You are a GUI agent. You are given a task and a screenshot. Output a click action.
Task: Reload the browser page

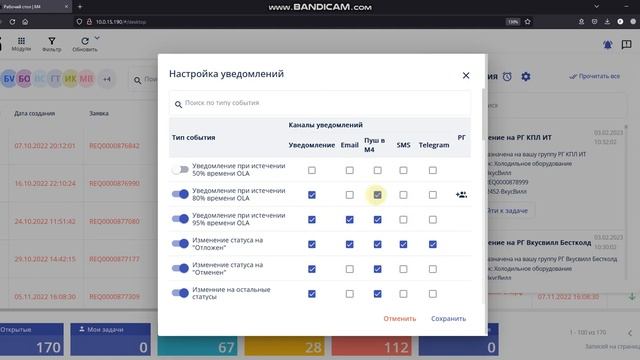pos(12,22)
